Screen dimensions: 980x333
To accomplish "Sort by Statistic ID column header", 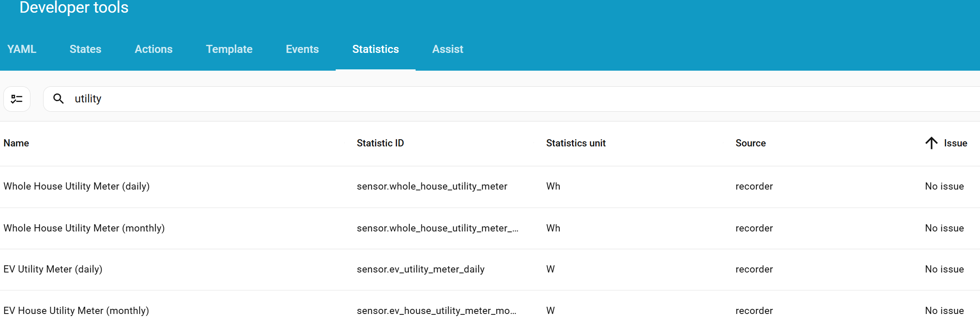I will pyautogui.click(x=380, y=143).
